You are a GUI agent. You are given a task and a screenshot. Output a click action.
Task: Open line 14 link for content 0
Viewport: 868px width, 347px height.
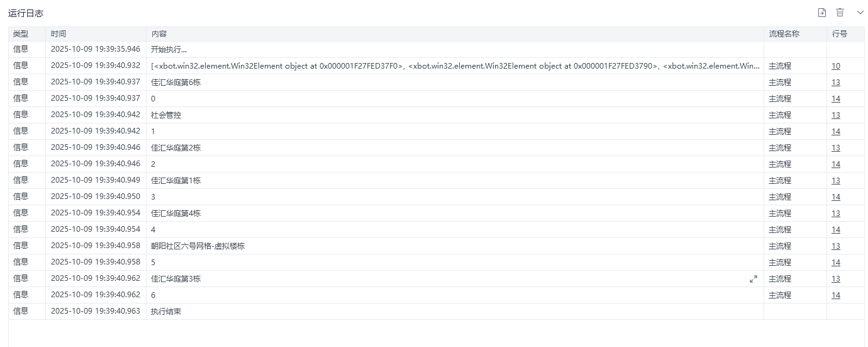836,99
